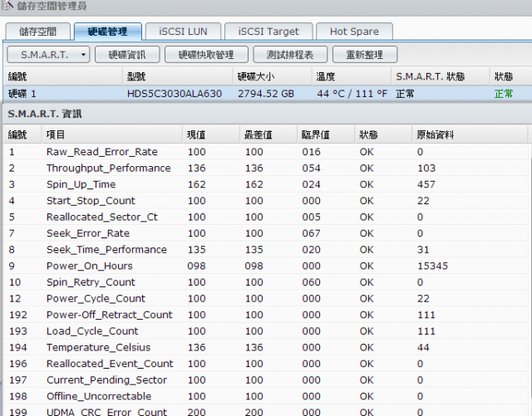Select the Power-Off_Retract_Count row

266,315
